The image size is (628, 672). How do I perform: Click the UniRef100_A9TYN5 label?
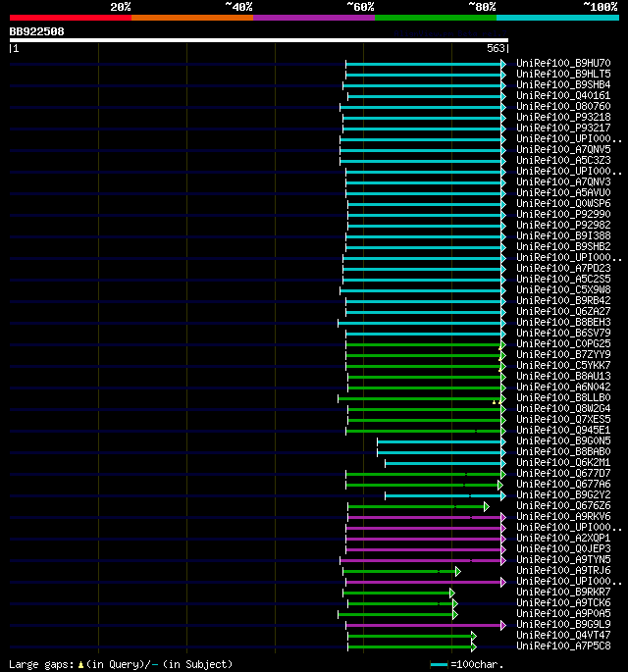[x=563, y=560]
